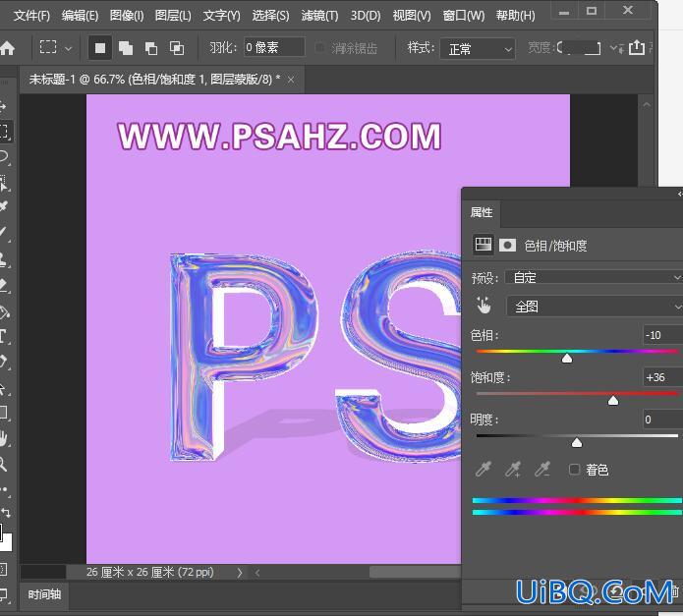Select the Eraser tool

coord(4,286)
